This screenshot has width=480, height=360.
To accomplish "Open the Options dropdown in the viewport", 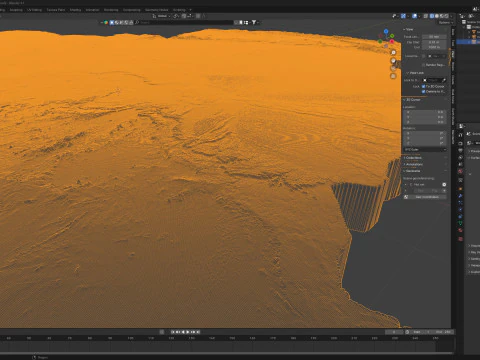I will [445, 22].
